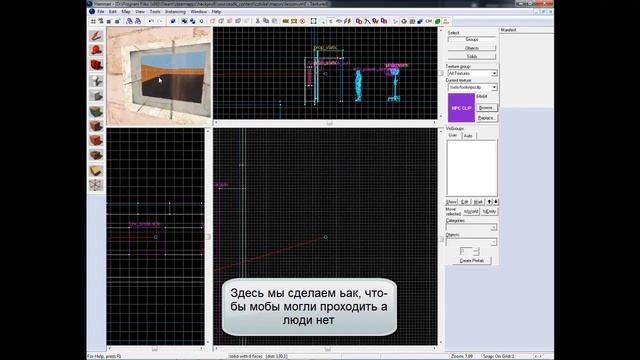This screenshot has height=360, width=640.
Task: Open the Help menu
Action: (x=216, y=12)
